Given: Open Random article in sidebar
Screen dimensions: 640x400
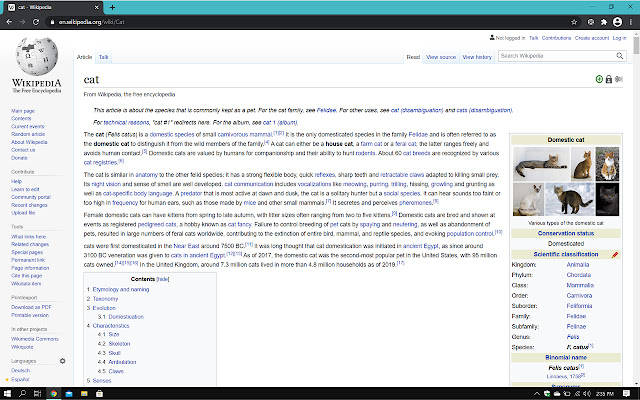Looking at the screenshot, I should pos(28,134).
